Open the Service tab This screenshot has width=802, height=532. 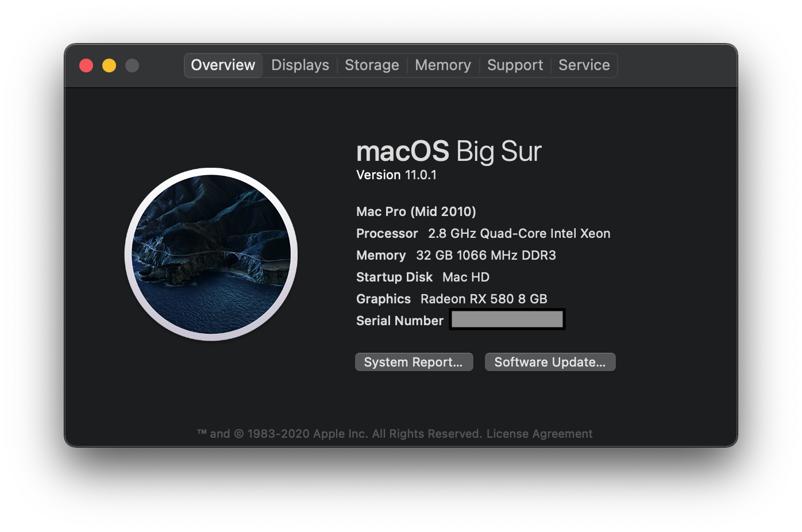point(584,65)
